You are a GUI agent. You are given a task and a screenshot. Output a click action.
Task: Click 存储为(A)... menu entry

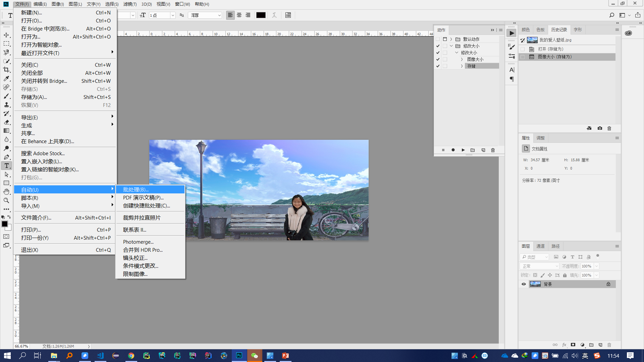tap(34, 97)
